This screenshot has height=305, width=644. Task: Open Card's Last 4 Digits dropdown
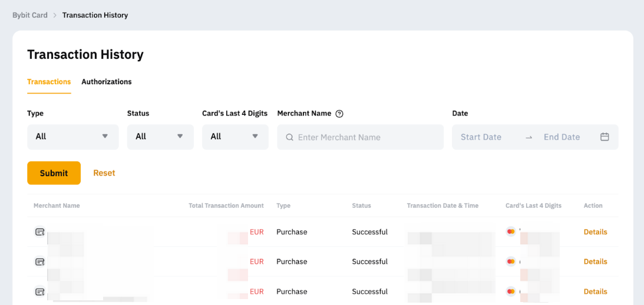[x=235, y=137]
